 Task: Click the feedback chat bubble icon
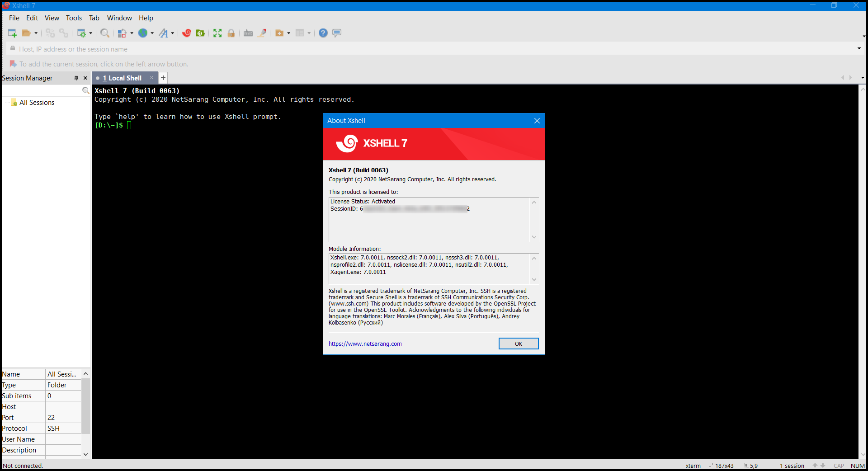tap(337, 33)
